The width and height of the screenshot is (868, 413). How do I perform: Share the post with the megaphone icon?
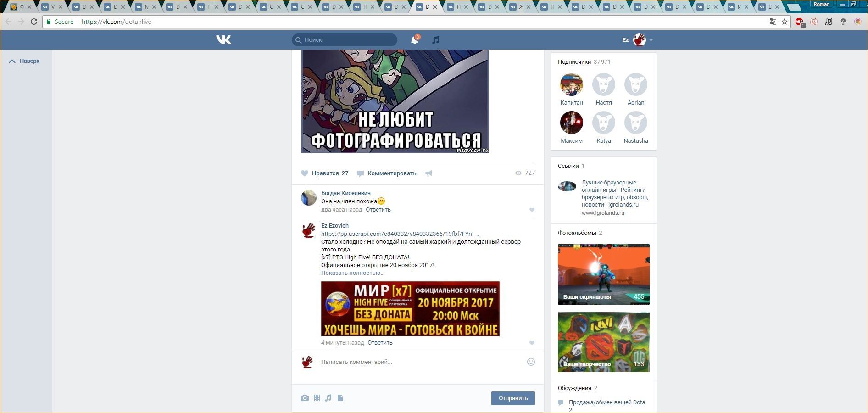[428, 173]
